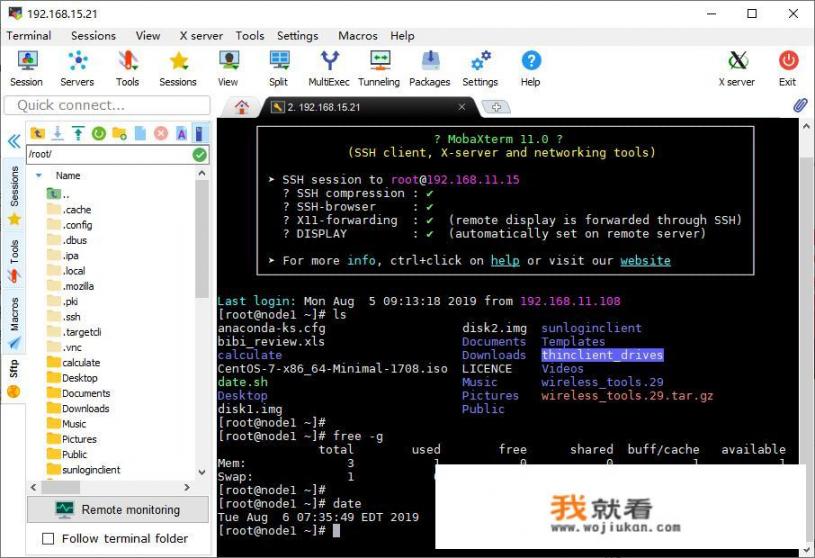Click the open terminal icon in SFTP toolbar
This screenshot has height=558, width=815.
point(199,134)
